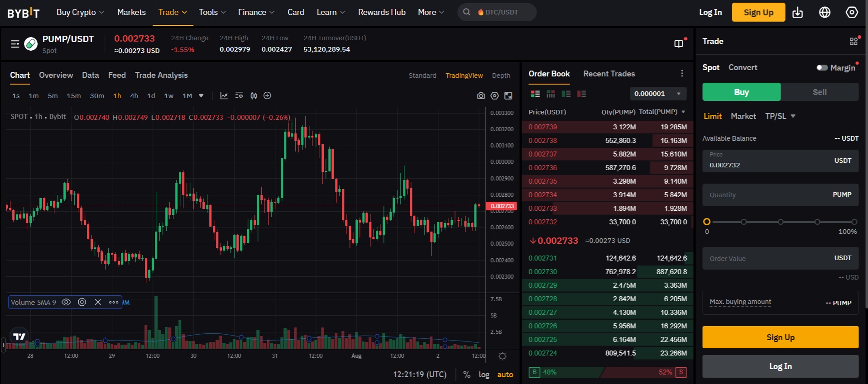Screen dimensions: 868x384
Task: Take a chart snapshot with camera icon
Action: tap(481, 96)
